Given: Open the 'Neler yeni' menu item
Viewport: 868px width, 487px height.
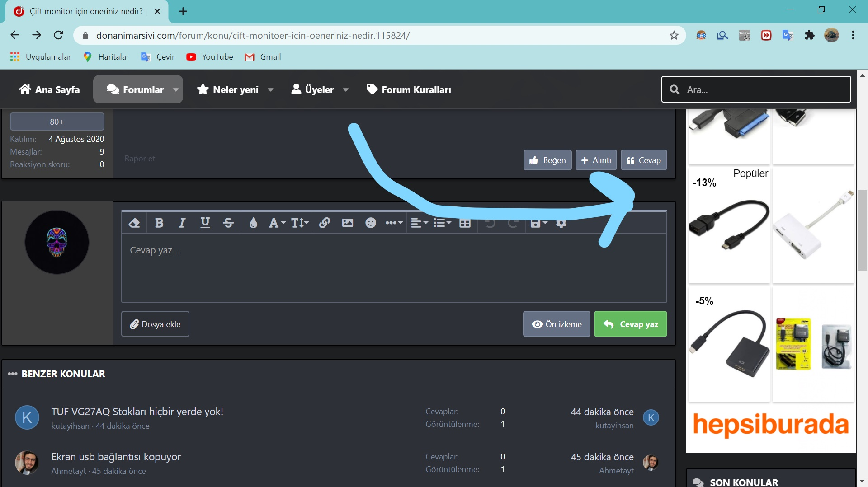Looking at the screenshot, I should [x=228, y=89].
